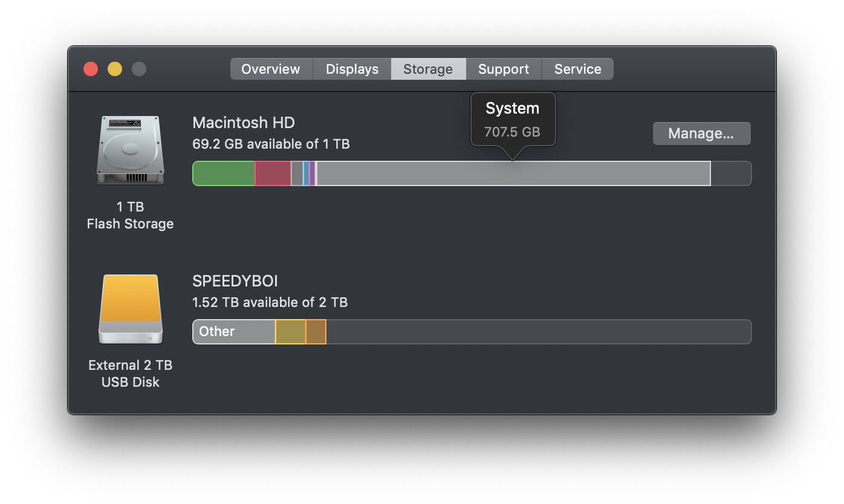Minimize the window with the yellow button

(x=115, y=69)
